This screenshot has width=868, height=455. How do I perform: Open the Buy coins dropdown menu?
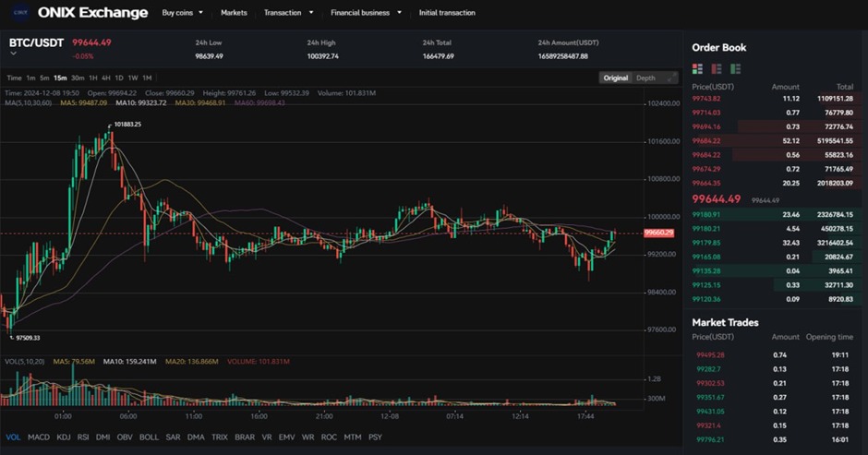coord(182,13)
